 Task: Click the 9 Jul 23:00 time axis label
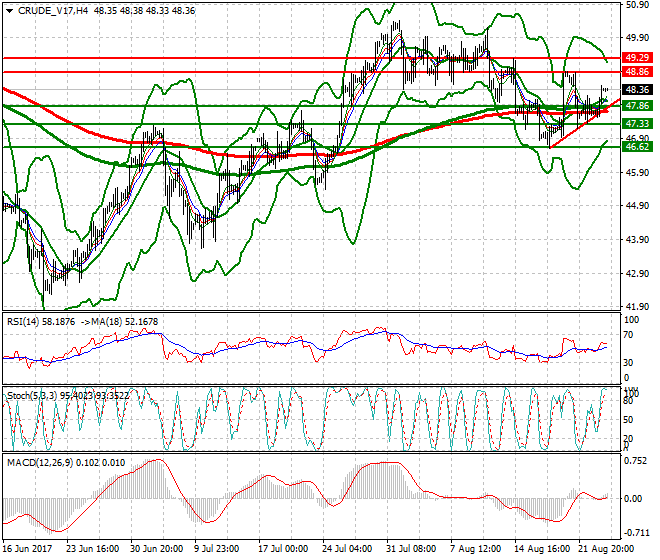pyautogui.click(x=216, y=549)
